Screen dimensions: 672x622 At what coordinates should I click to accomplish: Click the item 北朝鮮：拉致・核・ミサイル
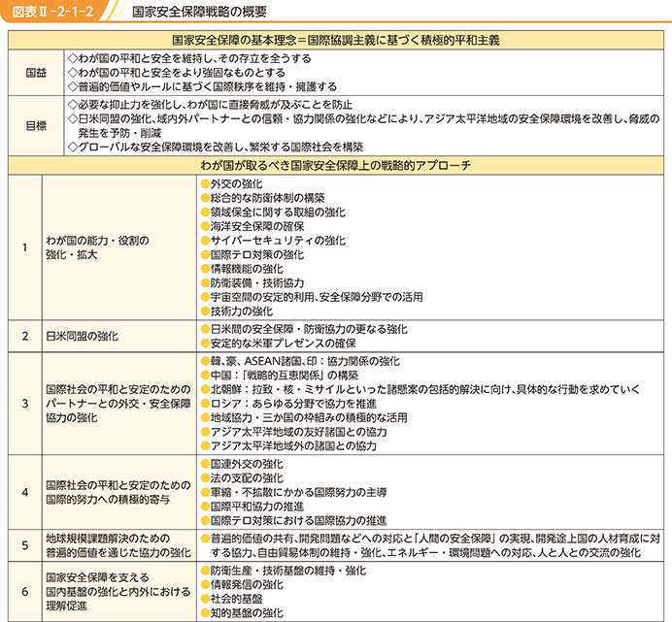pos(420,389)
